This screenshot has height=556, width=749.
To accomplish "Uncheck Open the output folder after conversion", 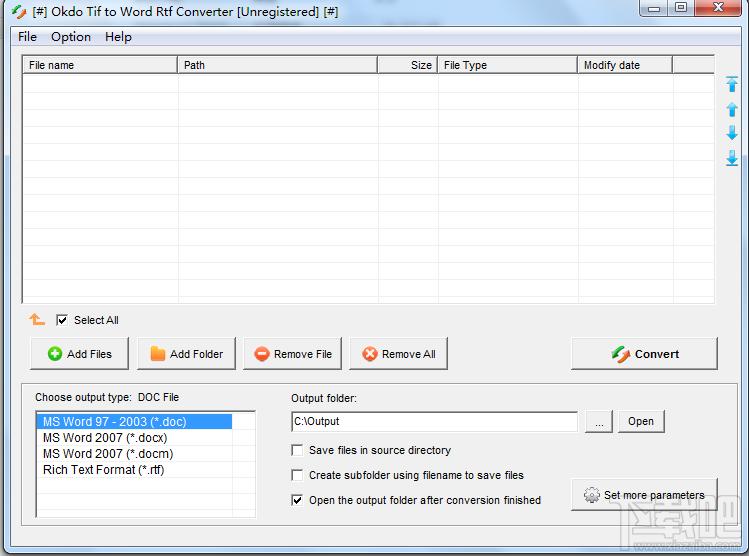I will [x=297, y=500].
